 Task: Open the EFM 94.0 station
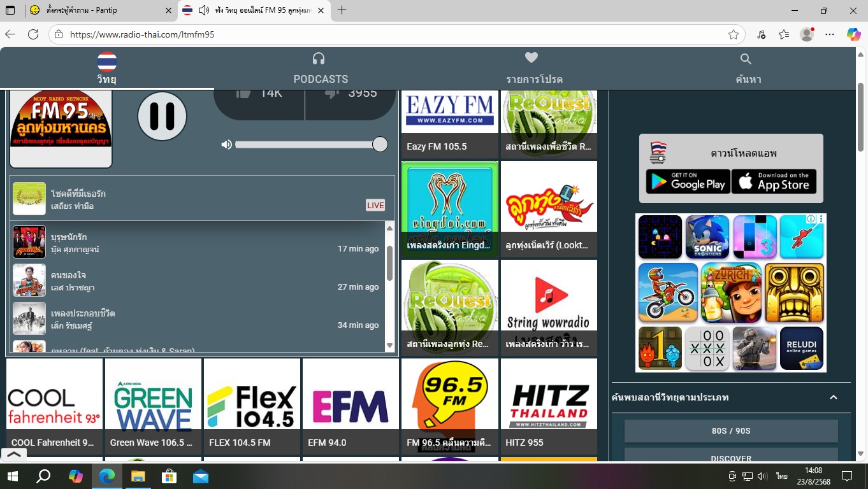[351, 406]
